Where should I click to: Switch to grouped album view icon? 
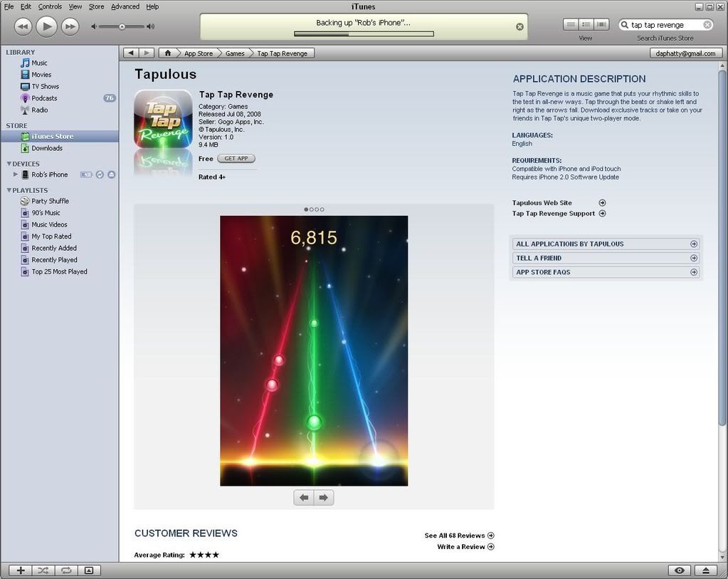[x=586, y=25]
